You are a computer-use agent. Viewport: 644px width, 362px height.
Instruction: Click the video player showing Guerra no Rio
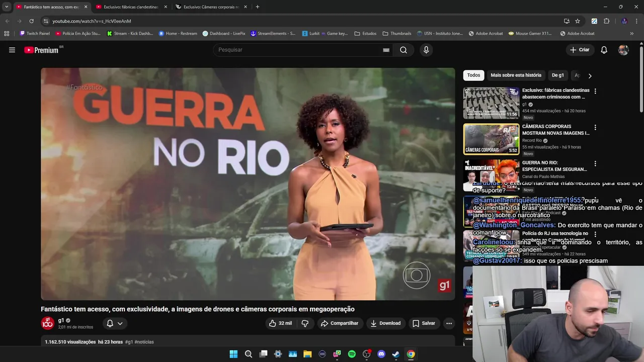tap(248, 184)
